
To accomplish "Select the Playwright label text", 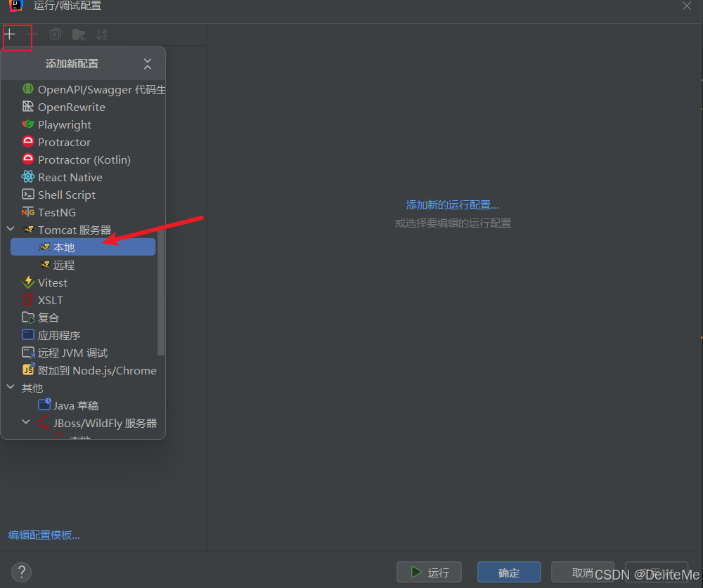I will click(x=65, y=124).
